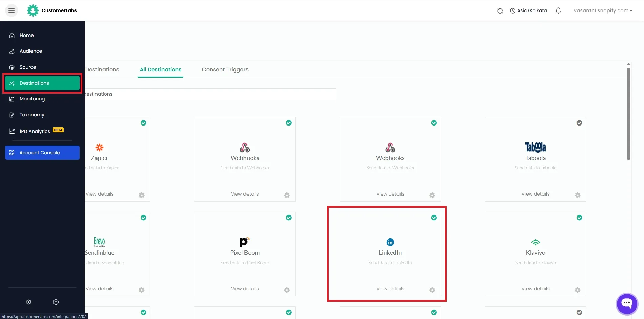Open settings gear at sidebar bottom
Image resolution: width=644 pixels, height=319 pixels.
coord(29,302)
